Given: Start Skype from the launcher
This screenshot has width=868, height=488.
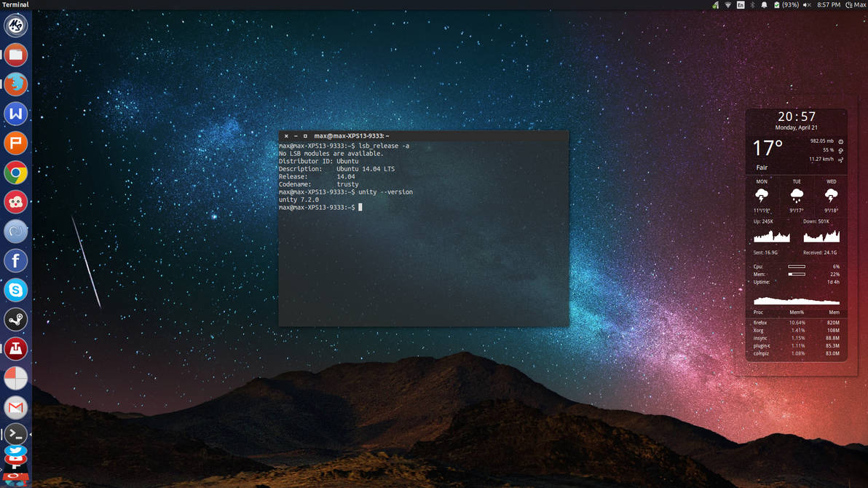Looking at the screenshot, I should [15, 290].
